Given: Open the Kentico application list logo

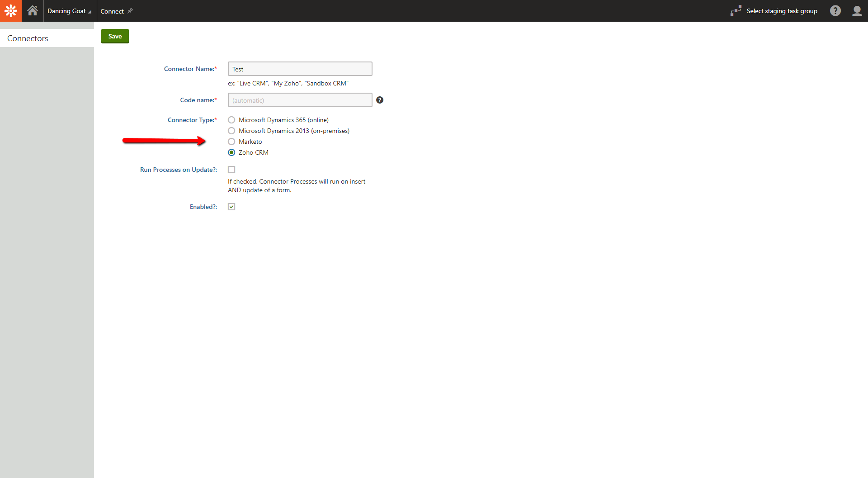Looking at the screenshot, I should click(11, 11).
